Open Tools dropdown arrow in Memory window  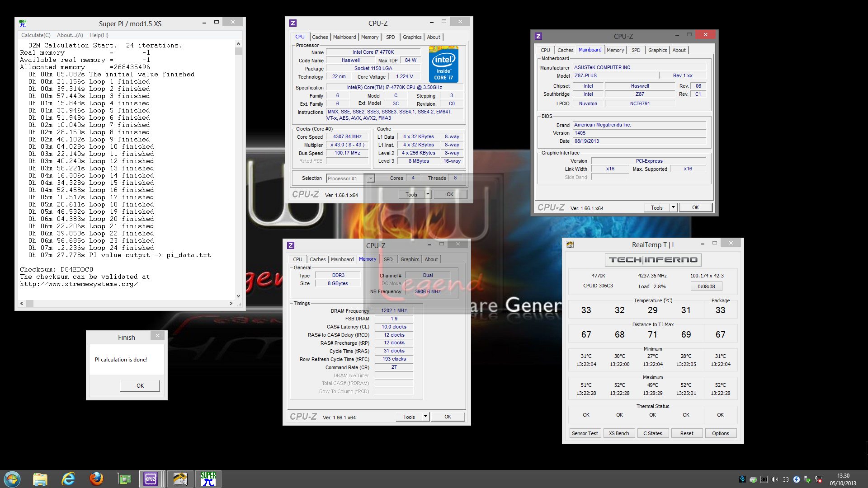tap(425, 417)
